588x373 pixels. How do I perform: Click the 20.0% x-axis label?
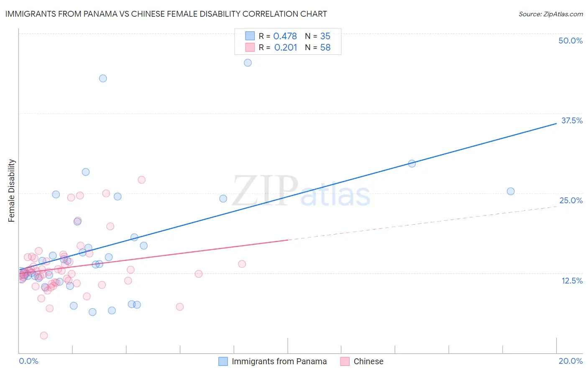pos(570,361)
